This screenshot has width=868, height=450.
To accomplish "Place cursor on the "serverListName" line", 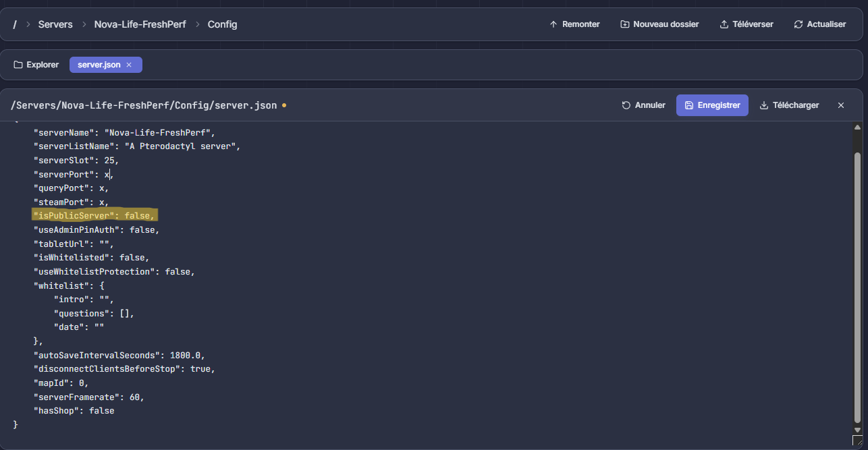I will (x=137, y=146).
